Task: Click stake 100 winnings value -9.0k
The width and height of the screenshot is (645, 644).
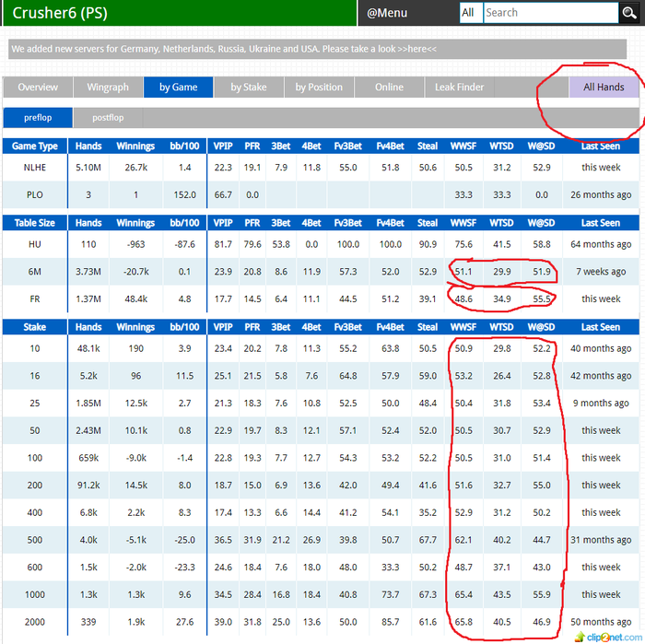Action: [136, 458]
